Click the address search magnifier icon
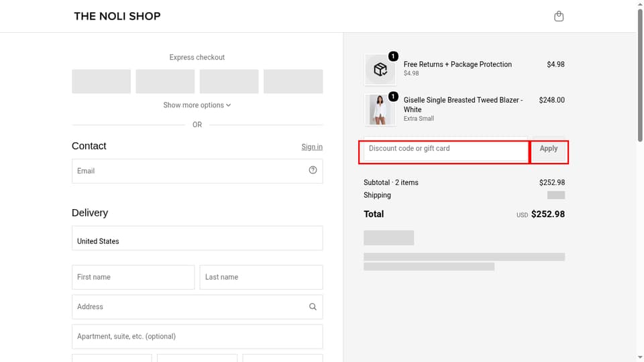Image resolution: width=644 pixels, height=362 pixels. tap(313, 306)
